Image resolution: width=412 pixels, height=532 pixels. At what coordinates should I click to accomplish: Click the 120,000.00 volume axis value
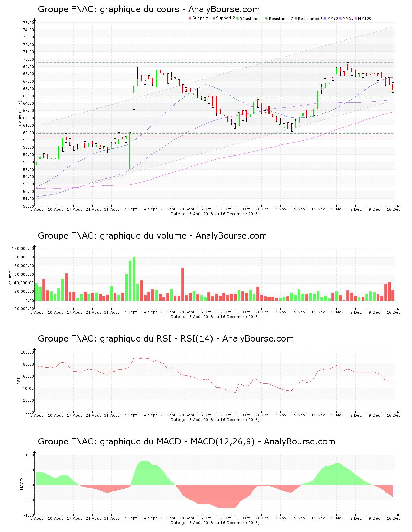click(x=23, y=249)
